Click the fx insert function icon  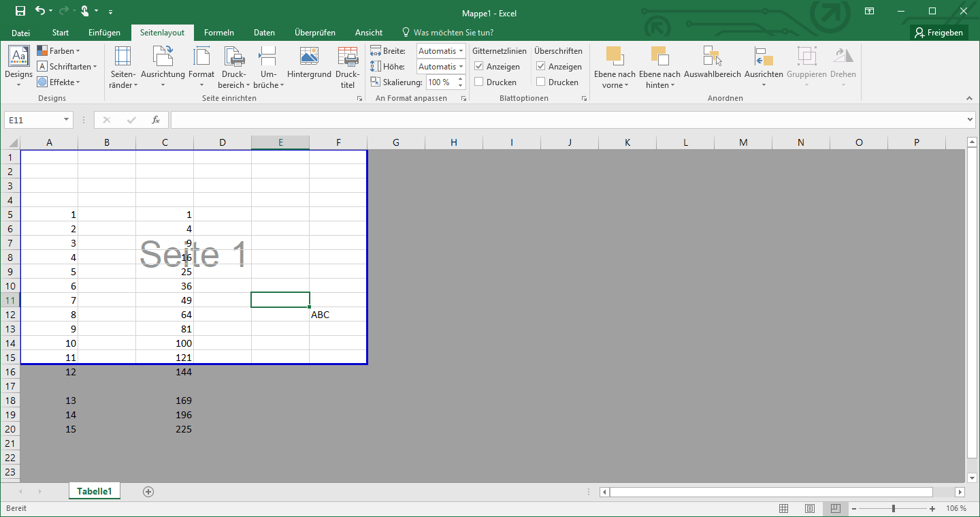pos(156,120)
